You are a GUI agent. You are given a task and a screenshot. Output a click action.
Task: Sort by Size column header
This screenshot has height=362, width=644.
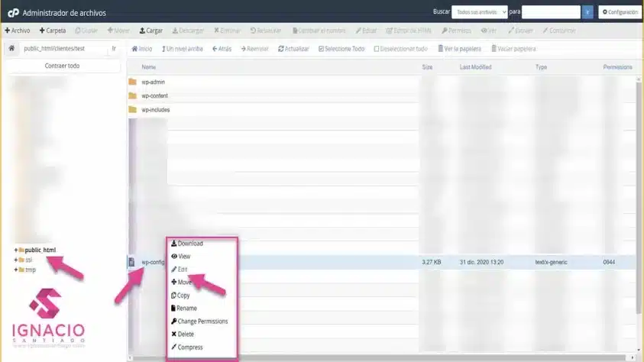tap(427, 67)
